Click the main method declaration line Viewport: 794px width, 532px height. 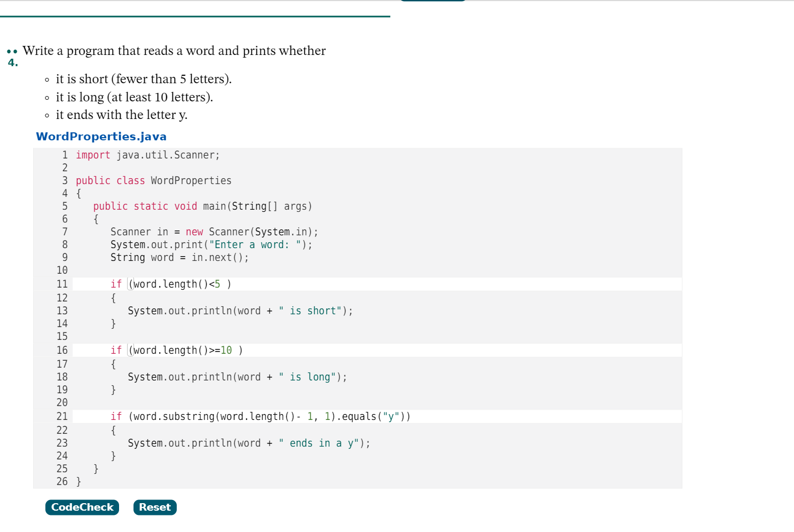click(203, 206)
